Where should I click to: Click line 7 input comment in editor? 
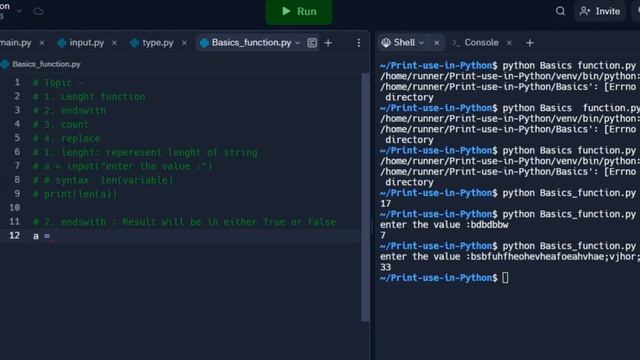pyautogui.click(x=123, y=167)
